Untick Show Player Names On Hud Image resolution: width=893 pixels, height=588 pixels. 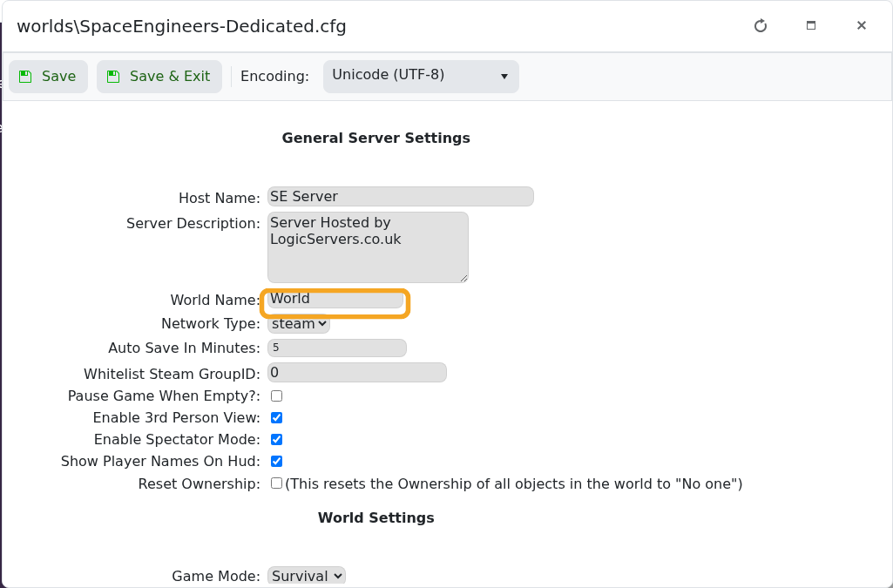(x=277, y=461)
